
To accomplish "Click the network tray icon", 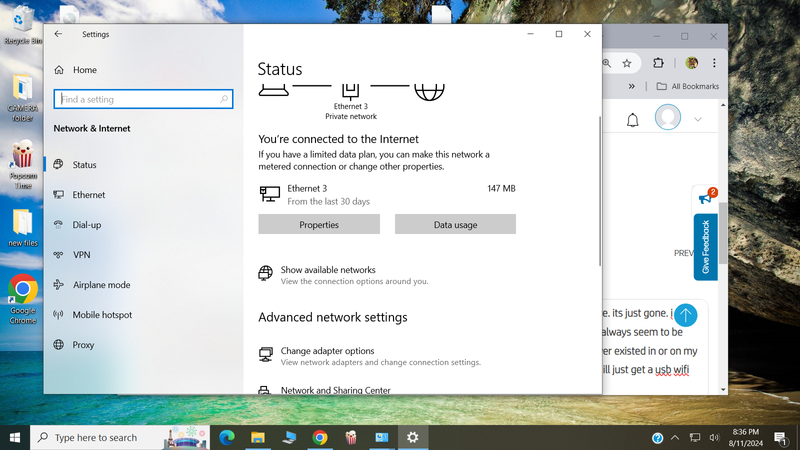I will pyautogui.click(x=694, y=438).
